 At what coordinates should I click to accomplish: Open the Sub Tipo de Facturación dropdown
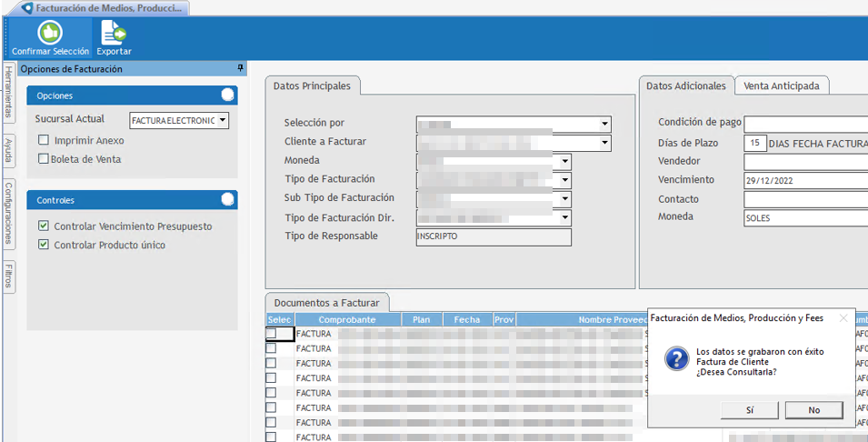[564, 199]
